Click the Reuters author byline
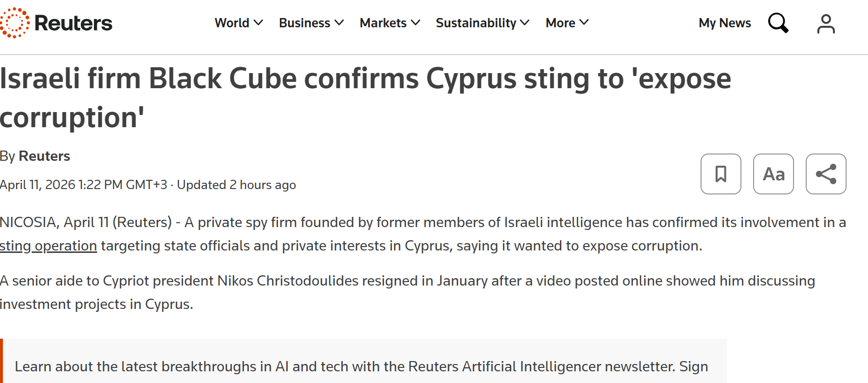 (44, 156)
